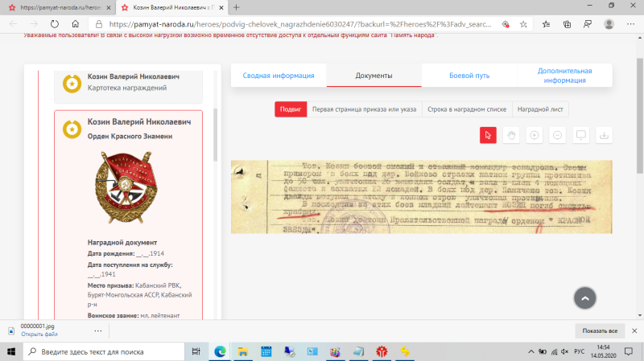This screenshot has height=361, width=644.
Task: Open Task View on taskbar
Action: click(x=196, y=351)
